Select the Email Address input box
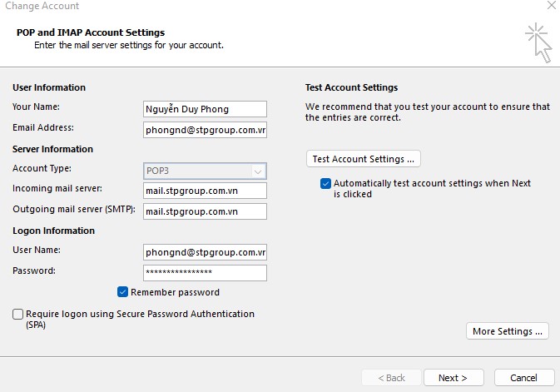This screenshot has height=392, width=560. coord(205,130)
